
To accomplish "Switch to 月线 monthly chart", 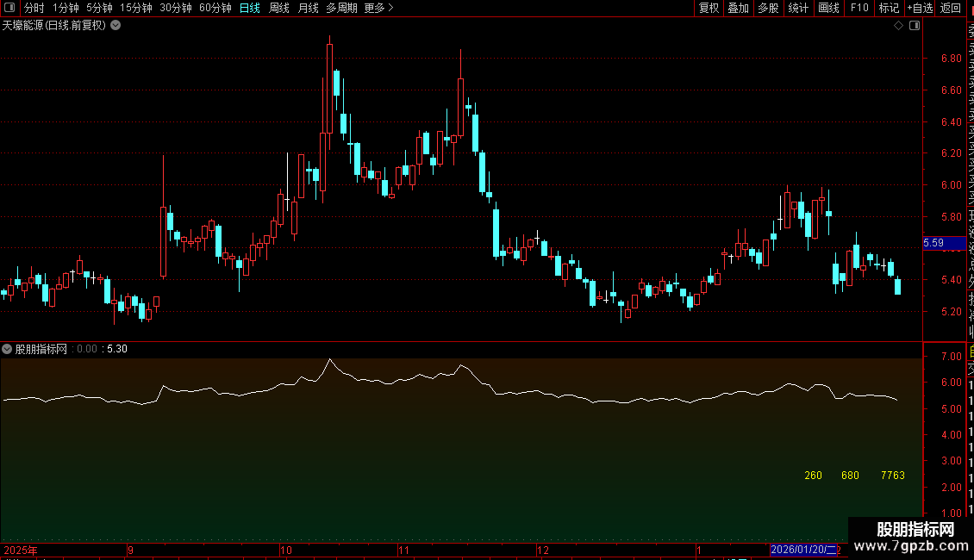I will click(308, 8).
